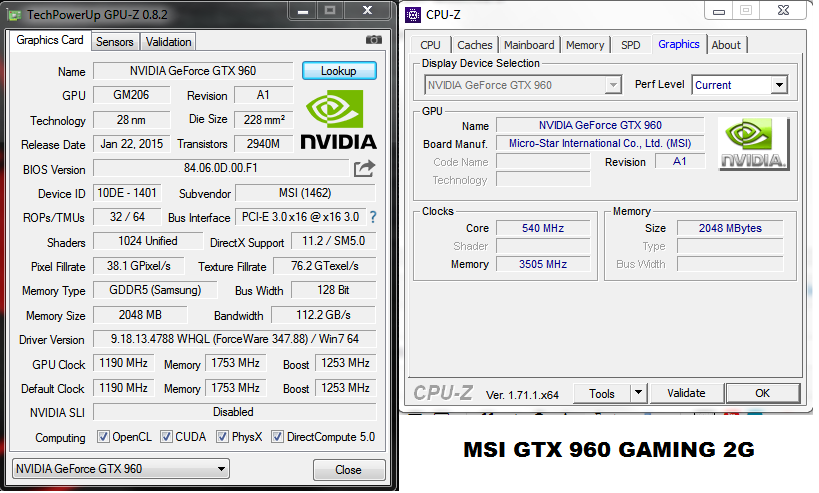Toggle the OpenCL checkbox
This screenshot has width=819, height=493.
tap(103, 437)
